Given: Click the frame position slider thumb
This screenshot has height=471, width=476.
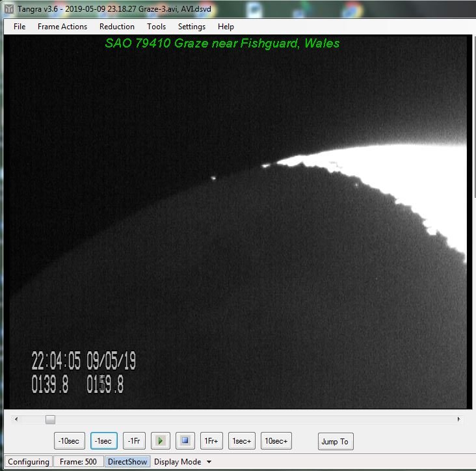Looking at the screenshot, I should pos(50,420).
